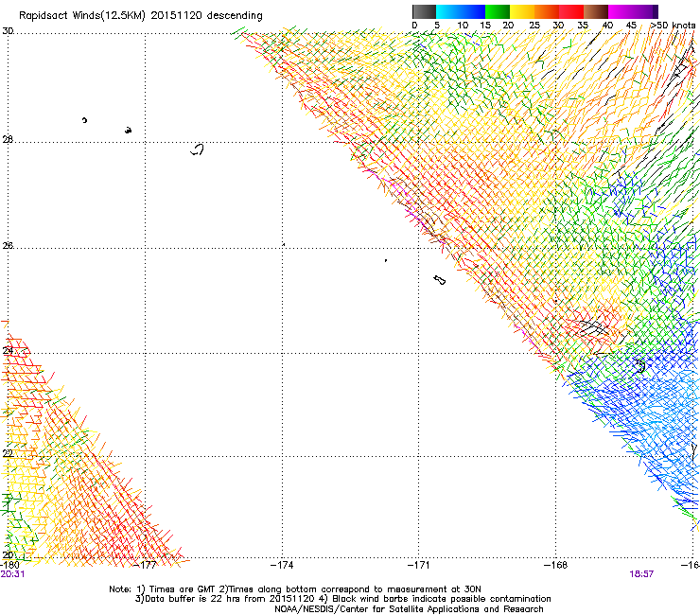Click the "-174" longitude axis label
Image resolution: width=700 pixels, height=615 pixels.
point(282,565)
